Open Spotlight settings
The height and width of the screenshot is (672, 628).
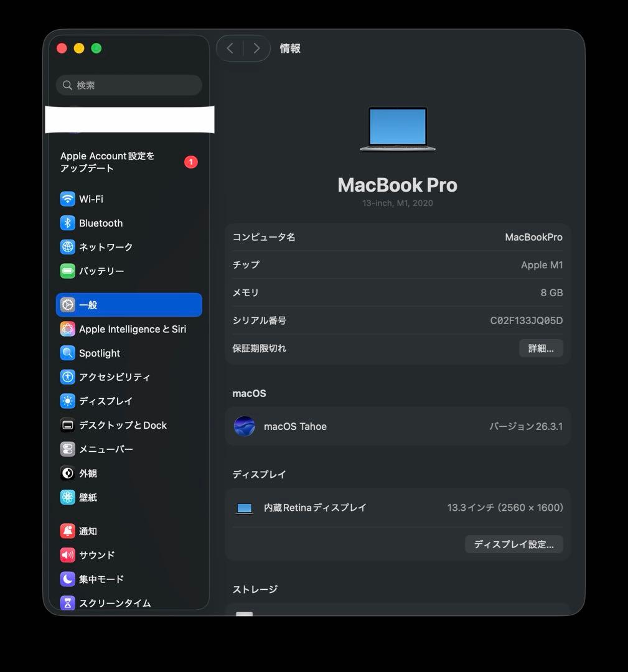(x=98, y=353)
